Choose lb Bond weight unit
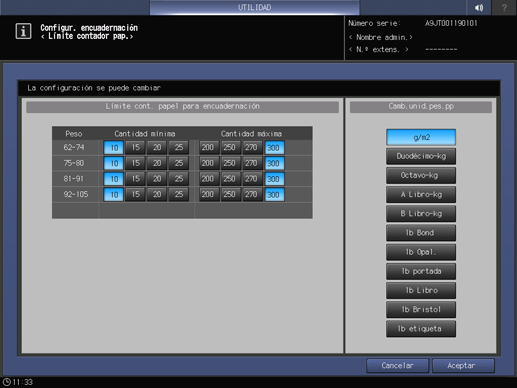This screenshot has height=388, width=517. tap(421, 233)
